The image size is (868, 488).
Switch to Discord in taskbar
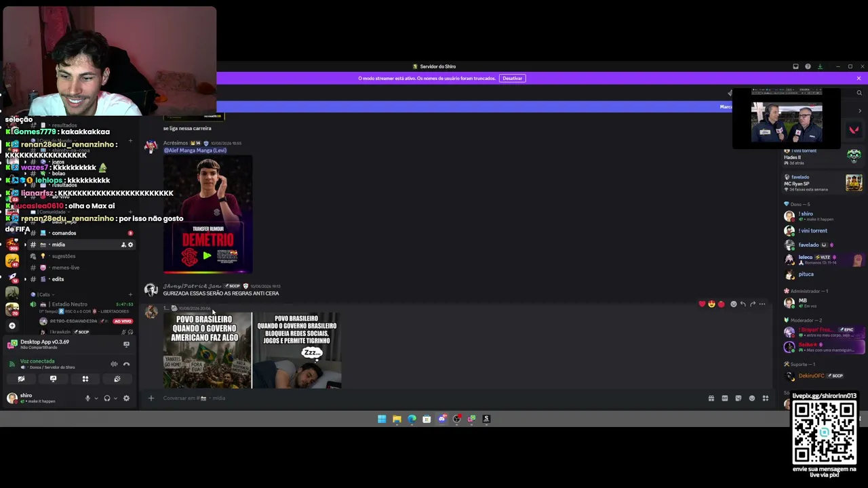coord(441,419)
